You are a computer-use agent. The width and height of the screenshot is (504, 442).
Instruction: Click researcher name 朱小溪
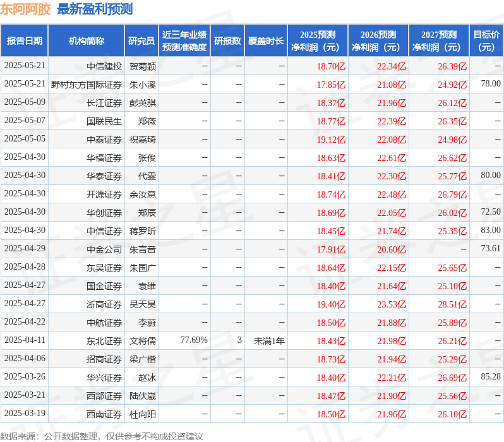pyautogui.click(x=143, y=85)
